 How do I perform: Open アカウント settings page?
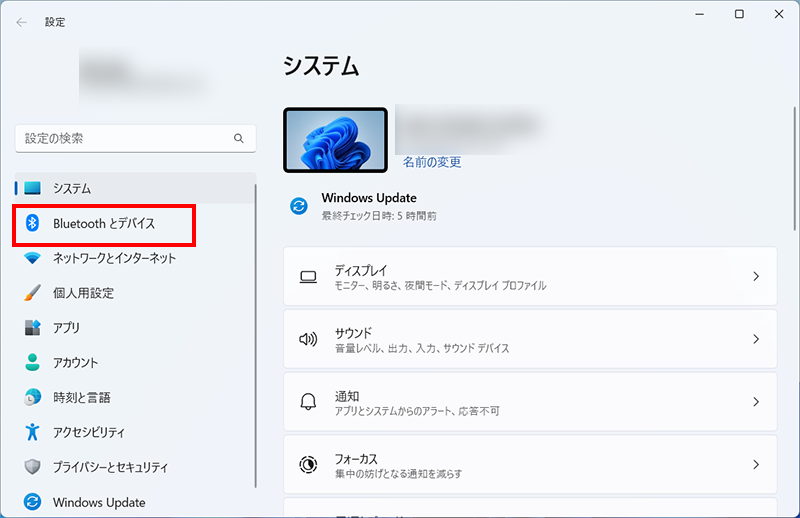pos(135,362)
